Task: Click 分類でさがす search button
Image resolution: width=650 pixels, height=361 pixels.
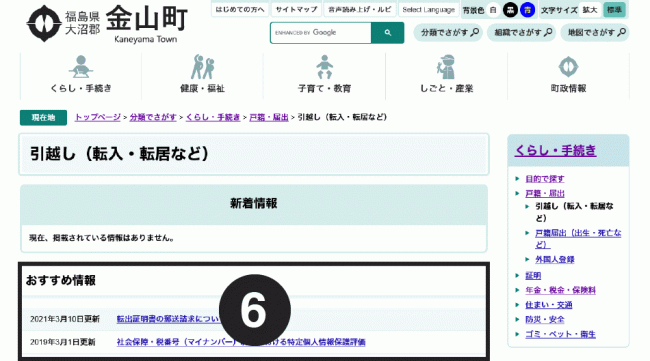Action: pyautogui.click(x=448, y=32)
